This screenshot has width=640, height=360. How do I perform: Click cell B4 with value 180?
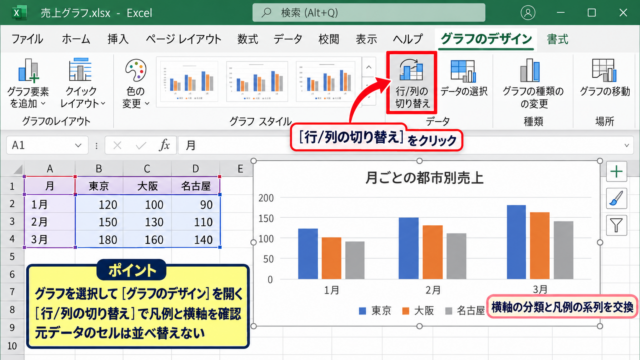(99, 239)
